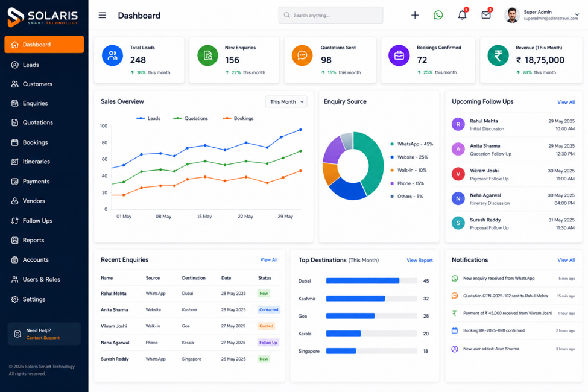Click Booking BK-2025-078 confirmed notification

point(513,330)
